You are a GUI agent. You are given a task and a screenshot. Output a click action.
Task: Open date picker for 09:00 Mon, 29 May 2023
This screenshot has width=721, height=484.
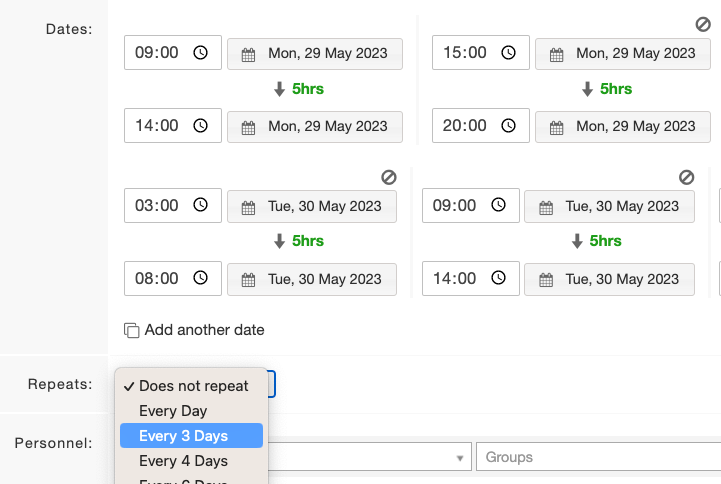(x=315, y=54)
